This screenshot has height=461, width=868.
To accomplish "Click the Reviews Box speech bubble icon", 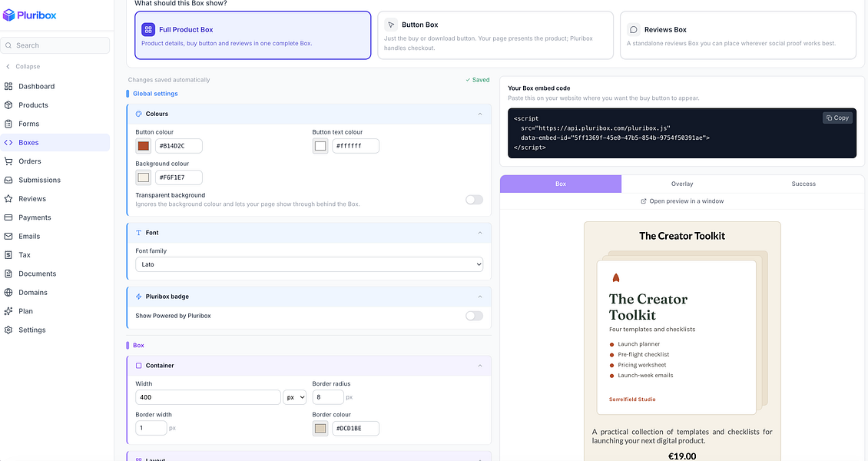I will 633,30.
